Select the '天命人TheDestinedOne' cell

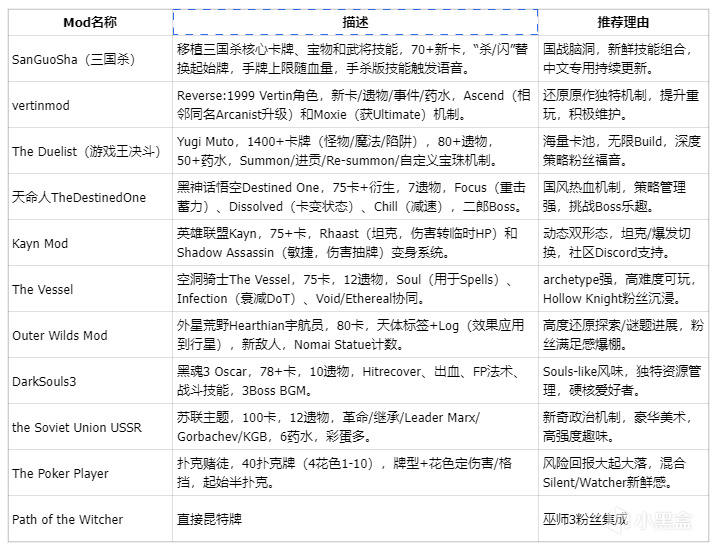[x=90, y=197]
